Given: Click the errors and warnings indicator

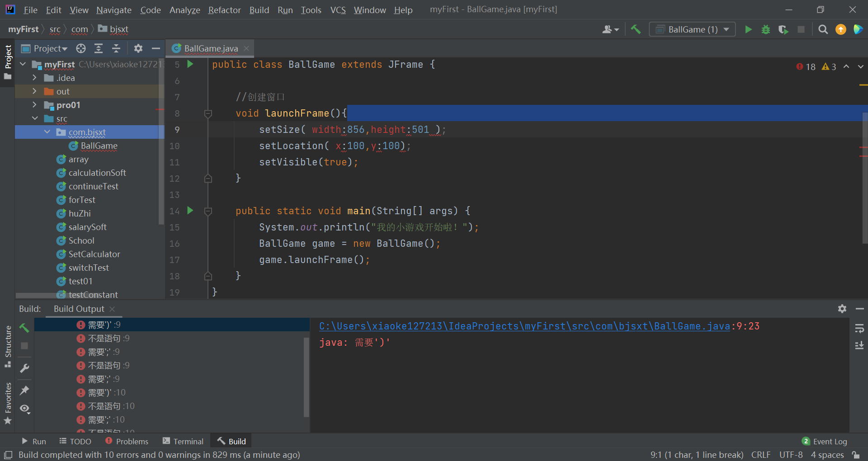Looking at the screenshot, I should pos(816,66).
